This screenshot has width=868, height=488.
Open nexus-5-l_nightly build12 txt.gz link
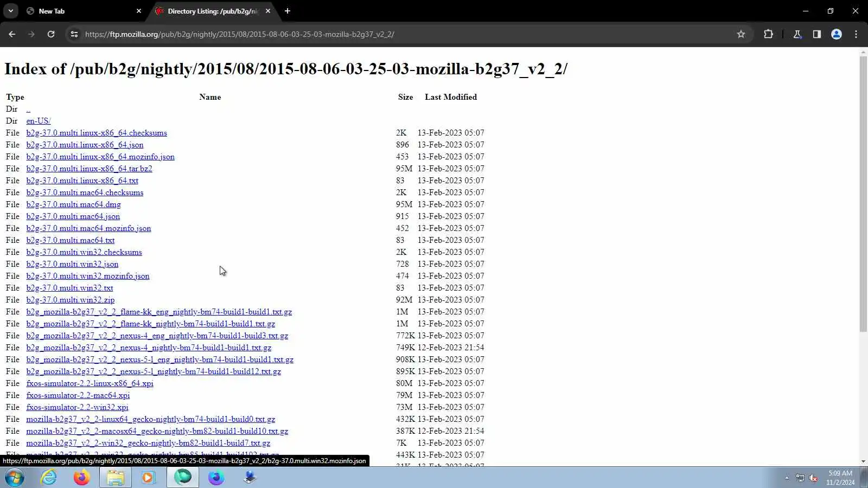coord(154,371)
